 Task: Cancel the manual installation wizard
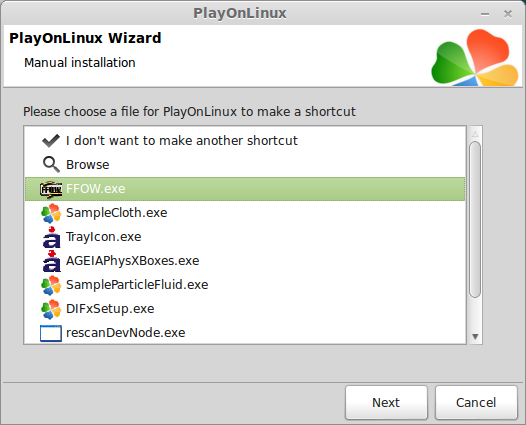pyautogui.click(x=476, y=402)
